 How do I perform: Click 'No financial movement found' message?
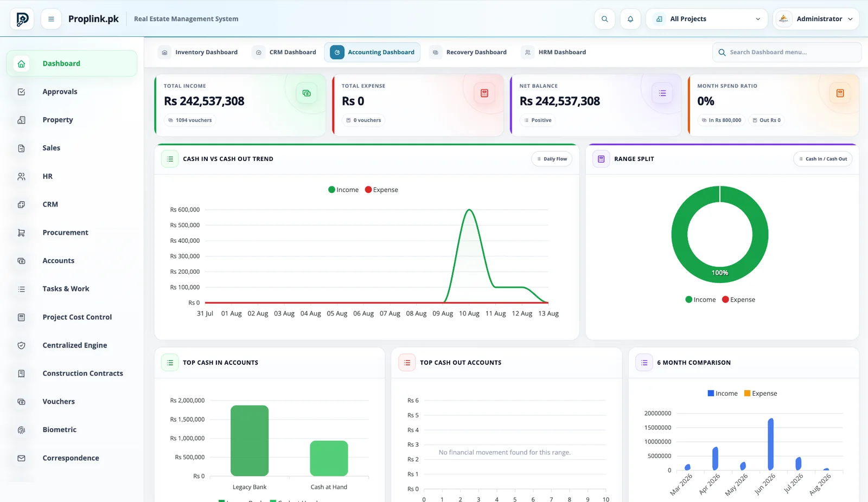tap(505, 453)
